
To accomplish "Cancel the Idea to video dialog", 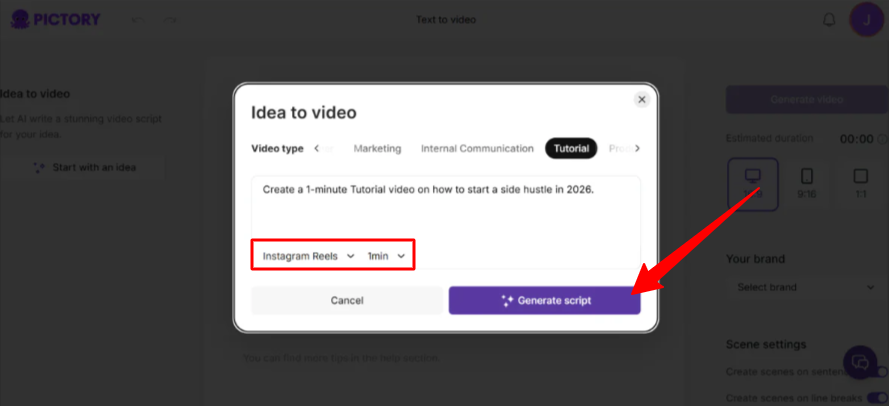I will 347,301.
